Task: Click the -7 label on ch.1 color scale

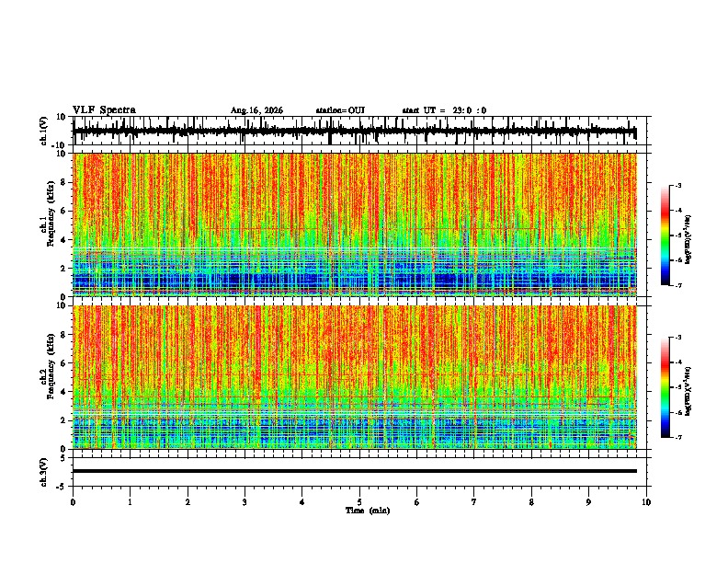Action: point(678,285)
